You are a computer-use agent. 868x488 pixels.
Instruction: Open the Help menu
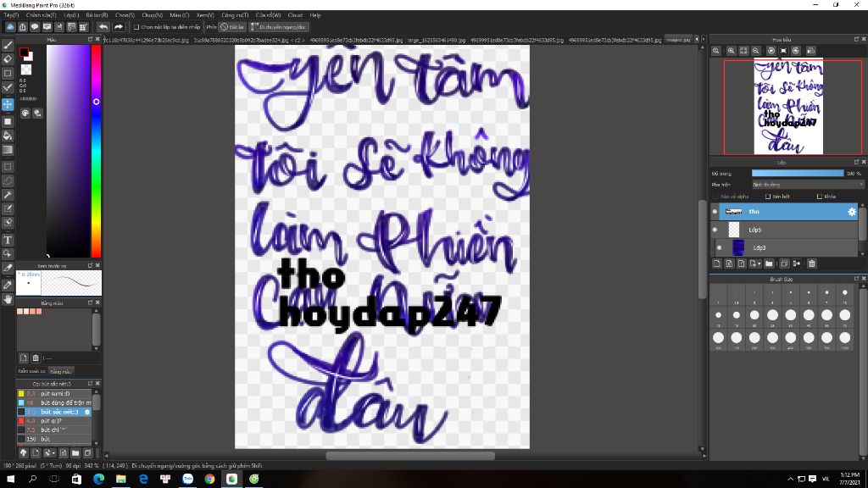(x=315, y=15)
